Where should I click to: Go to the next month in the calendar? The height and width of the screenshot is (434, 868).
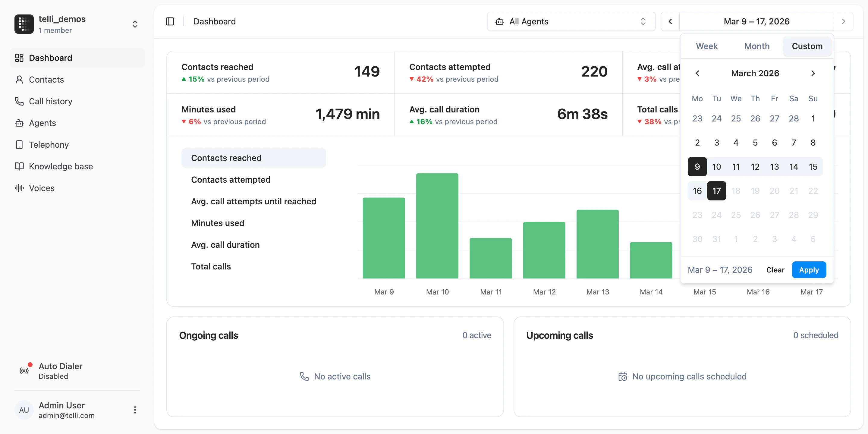pos(813,73)
